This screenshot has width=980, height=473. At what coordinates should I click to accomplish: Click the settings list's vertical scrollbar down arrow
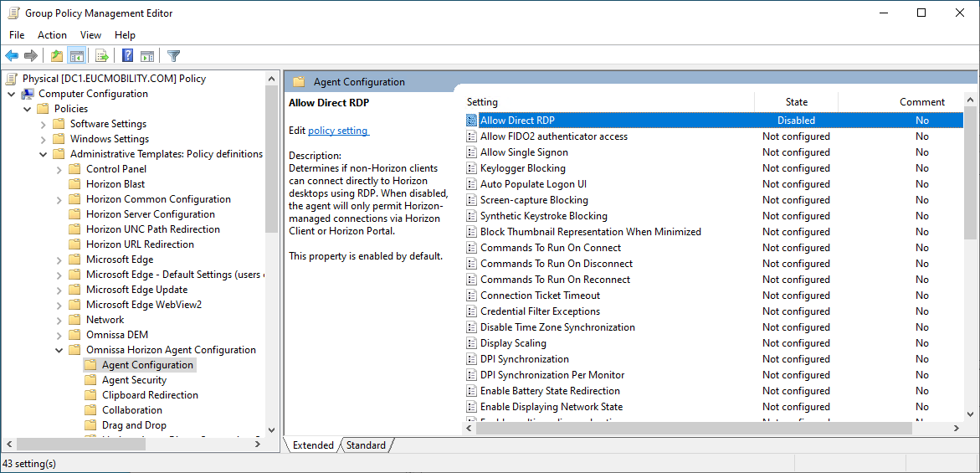(971, 414)
